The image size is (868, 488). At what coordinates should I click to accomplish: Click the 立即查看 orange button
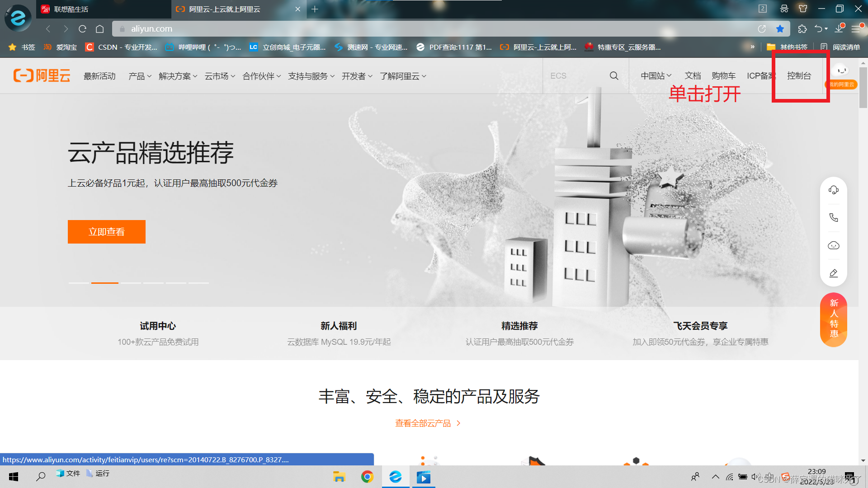pos(107,232)
